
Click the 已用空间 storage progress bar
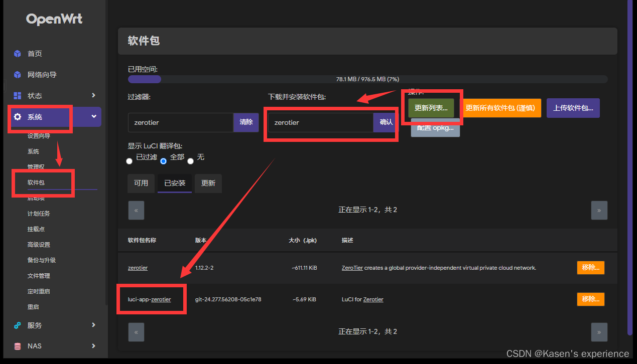coord(367,79)
